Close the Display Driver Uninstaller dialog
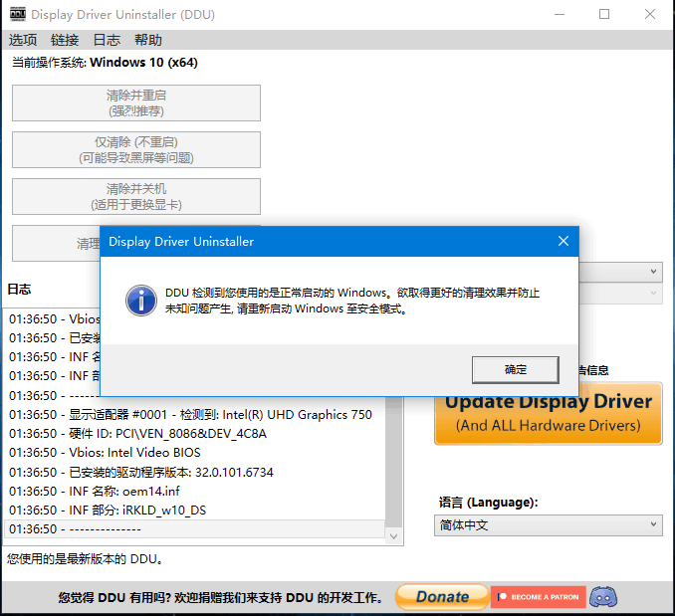 point(562,241)
